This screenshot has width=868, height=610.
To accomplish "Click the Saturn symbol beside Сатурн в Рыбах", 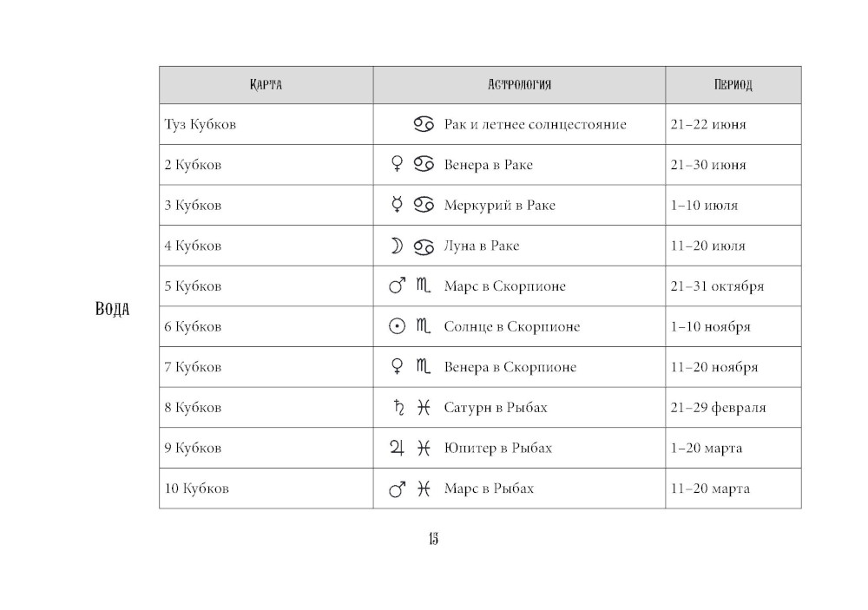I will (398, 407).
